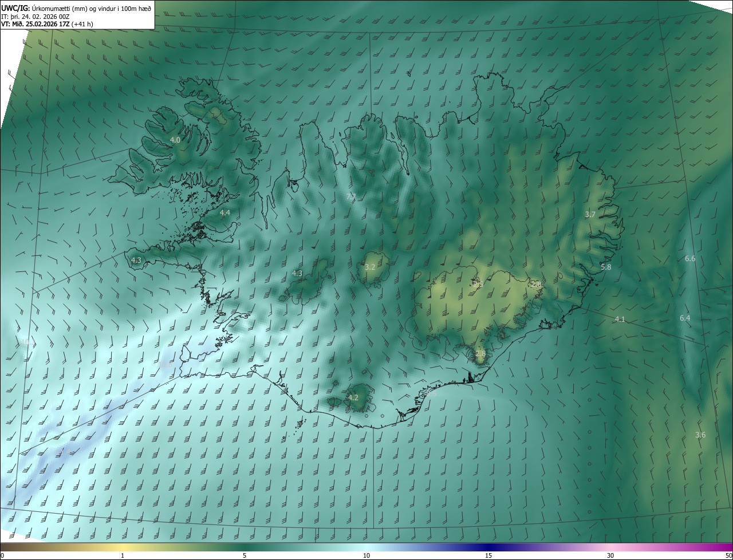
Task: Click the 6.6 value label on the map
Action: (x=690, y=258)
